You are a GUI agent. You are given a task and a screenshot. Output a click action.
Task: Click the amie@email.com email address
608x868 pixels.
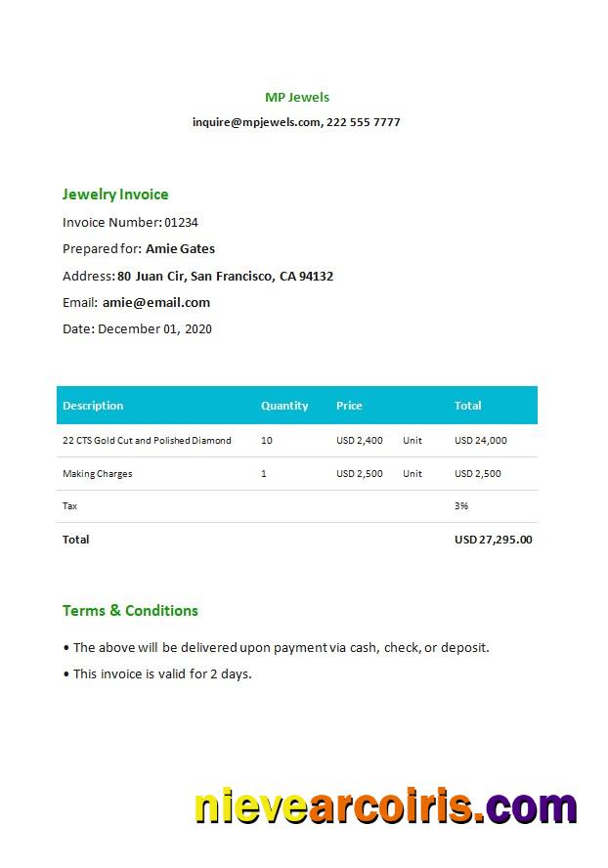pos(156,303)
